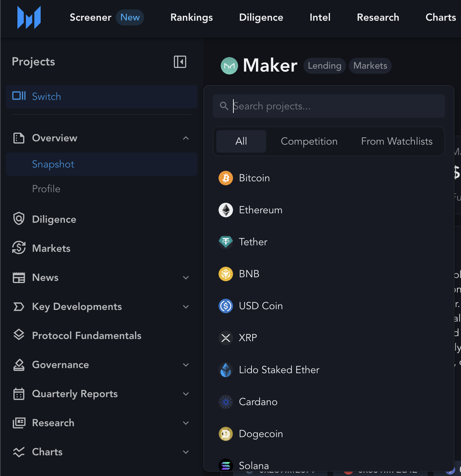The height and width of the screenshot is (476, 461).
Task: Click the Diligence shield icon
Action: coord(19,219)
